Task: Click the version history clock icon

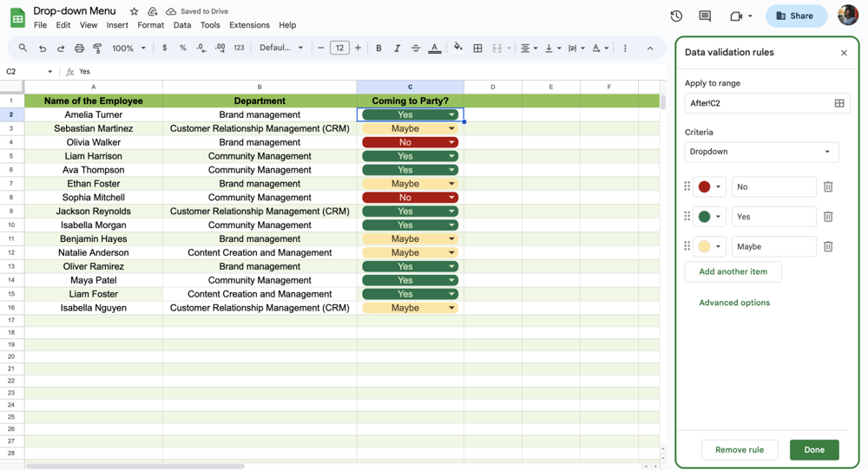Action: tap(676, 16)
